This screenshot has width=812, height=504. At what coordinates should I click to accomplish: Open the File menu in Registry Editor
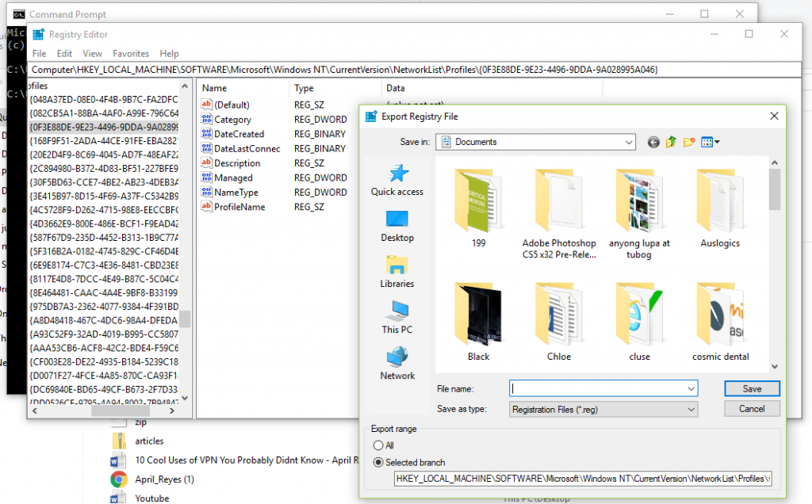click(x=39, y=53)
